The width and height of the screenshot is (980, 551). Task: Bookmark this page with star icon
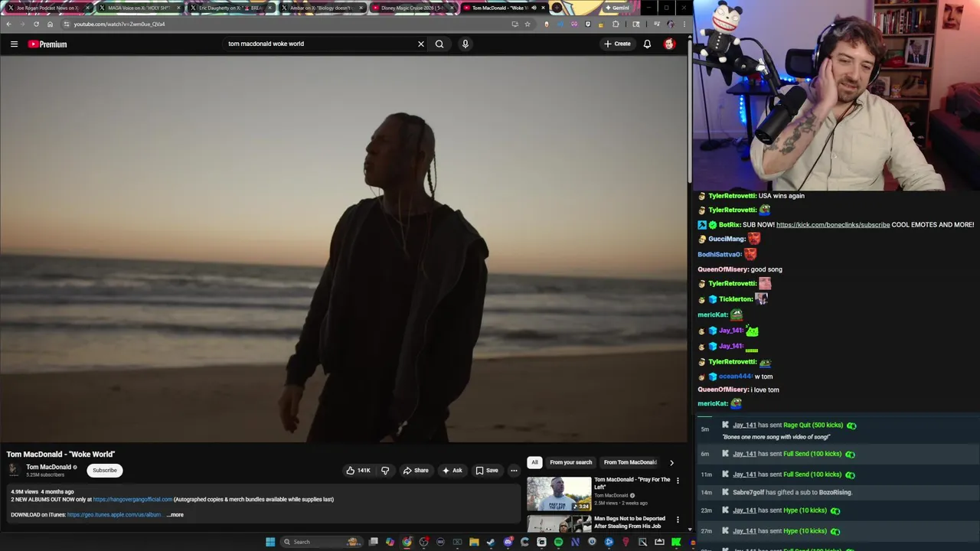(x=527, y=24)
